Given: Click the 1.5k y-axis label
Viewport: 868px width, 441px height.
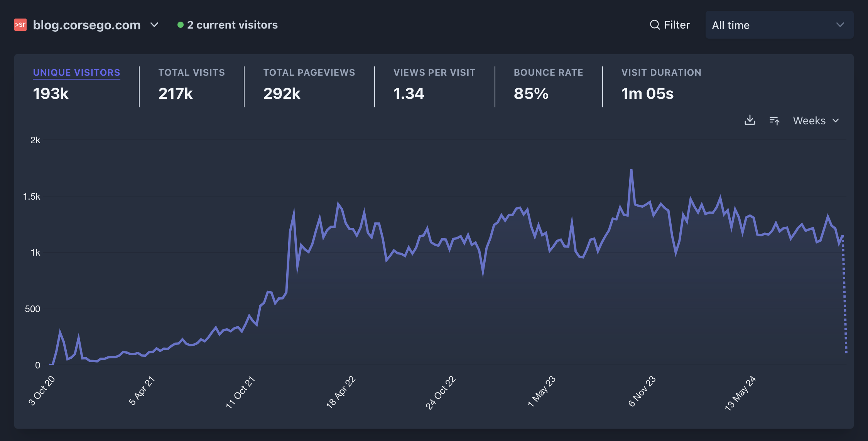Looking at the screenshot, I should click(x=32, y=197).
